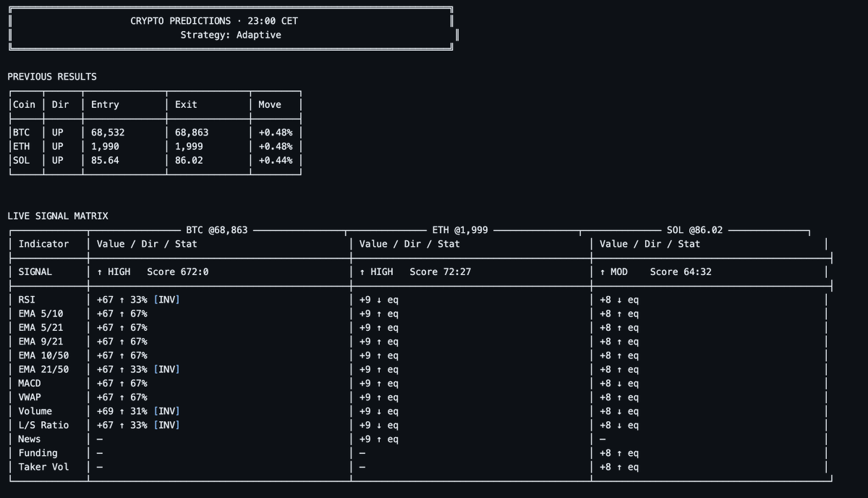Select SOL entry price 85.64
The height and width of the screenshot is (498, 868).
point(105,160)
